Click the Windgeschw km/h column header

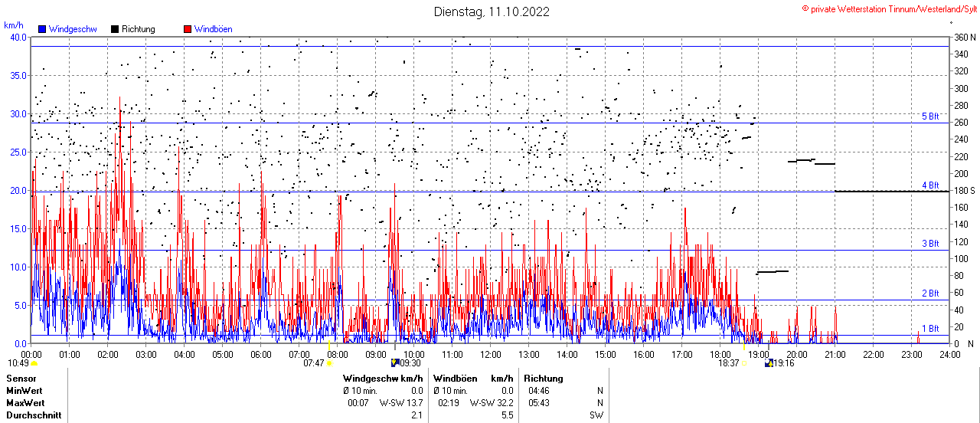383,379
